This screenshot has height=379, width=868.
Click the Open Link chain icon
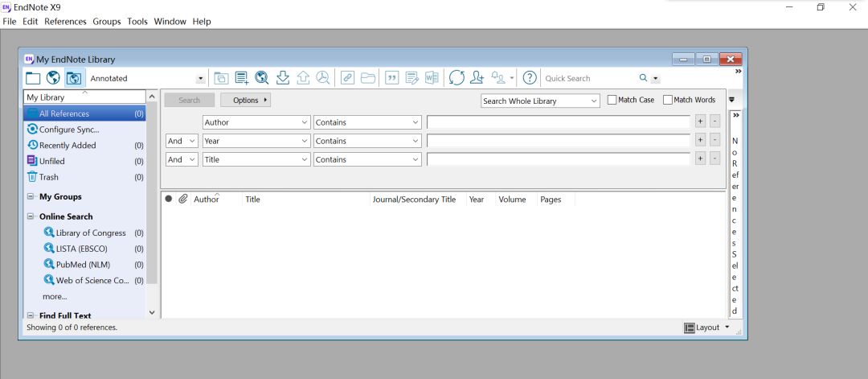pyautogui.click(x=347, y=78)
